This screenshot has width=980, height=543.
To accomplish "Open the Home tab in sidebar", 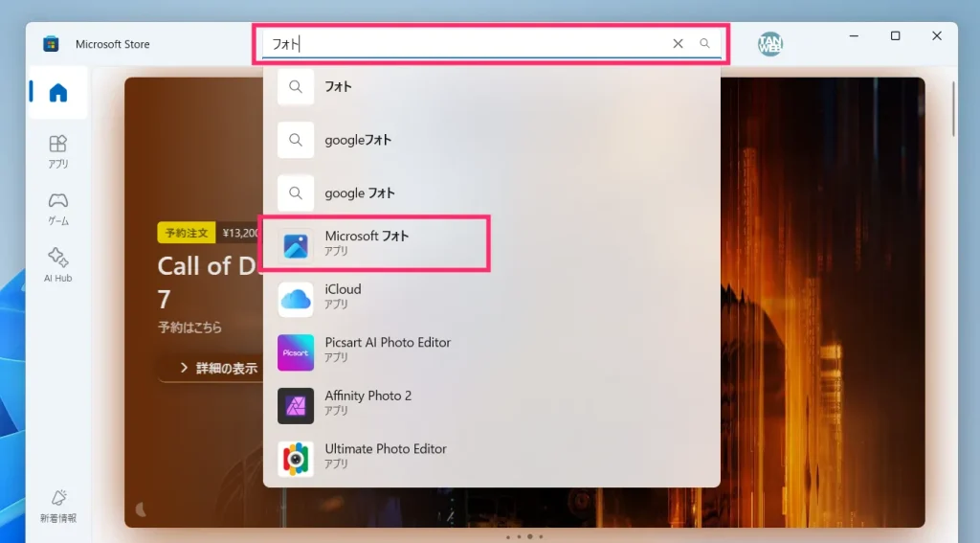I will click(x=58, y=93).
